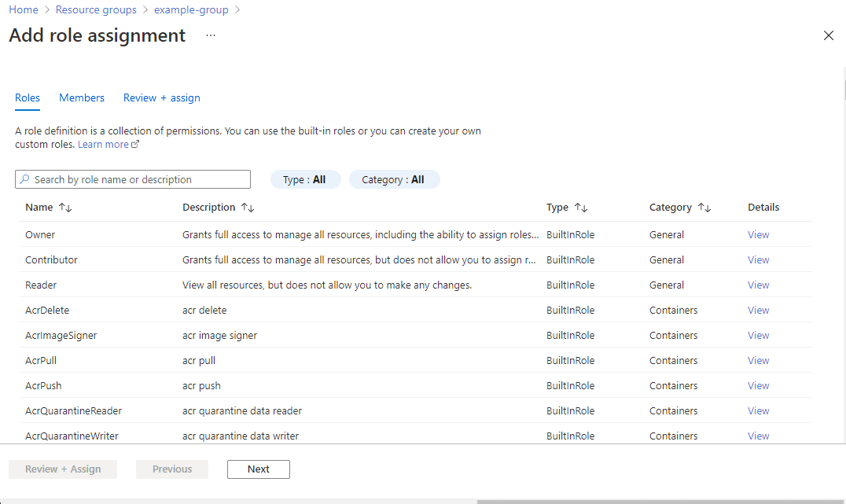Viewport: 846px width, 504px height.
Task: View details for Owner role
Action: pos(758,234)
